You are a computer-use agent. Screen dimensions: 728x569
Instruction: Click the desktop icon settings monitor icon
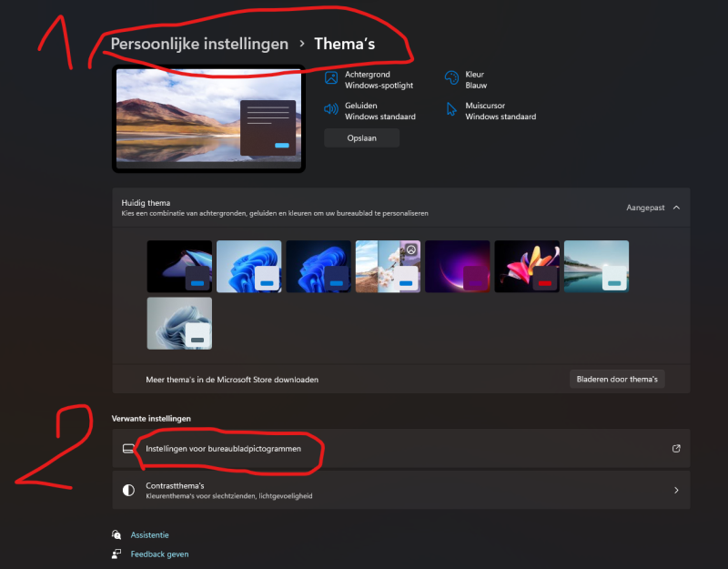128,449
